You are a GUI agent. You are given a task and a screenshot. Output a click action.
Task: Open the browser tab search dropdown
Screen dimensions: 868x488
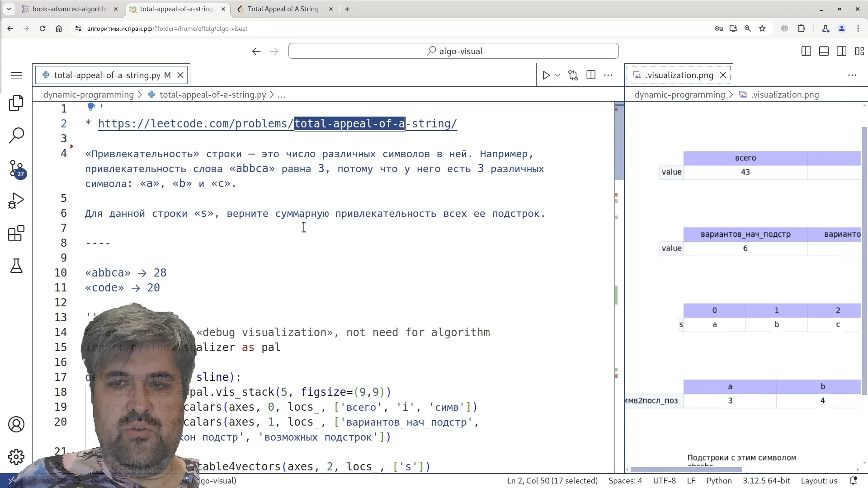[9, 9]
